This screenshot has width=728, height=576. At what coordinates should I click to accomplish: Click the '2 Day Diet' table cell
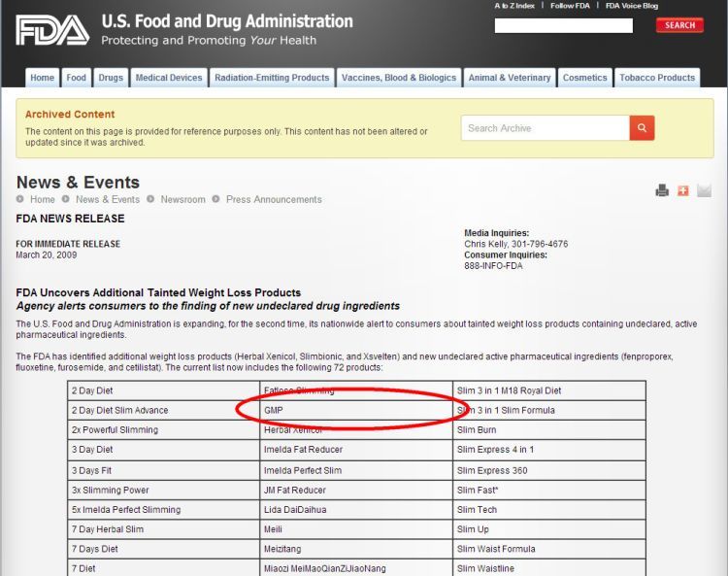pyautogui.click(x=163, y=390)
